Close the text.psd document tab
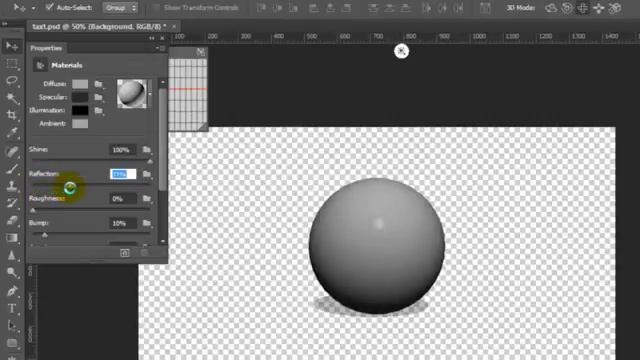Image resolution: width=640 pixels, height=360 pixels. tap(174, 27)
